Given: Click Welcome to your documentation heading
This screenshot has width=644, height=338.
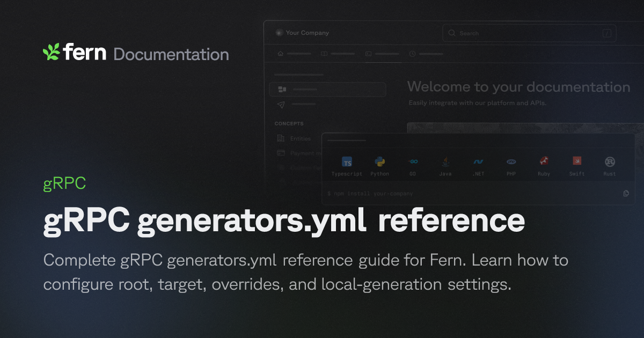Looking at the screenshot, I should 518,87.
